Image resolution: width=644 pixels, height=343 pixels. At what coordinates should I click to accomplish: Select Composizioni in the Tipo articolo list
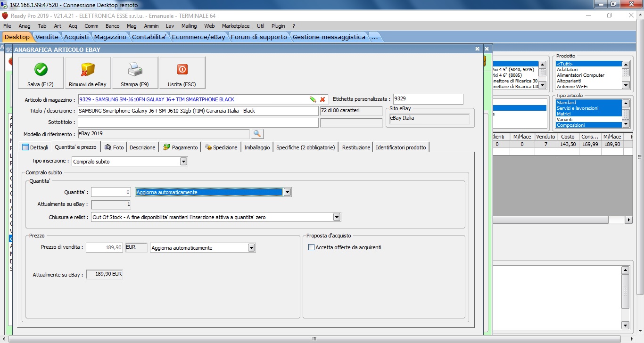tap(588, 125)
